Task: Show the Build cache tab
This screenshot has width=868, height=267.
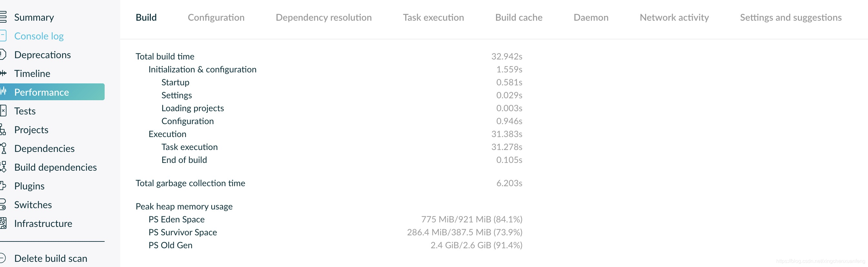Action: 519,17
